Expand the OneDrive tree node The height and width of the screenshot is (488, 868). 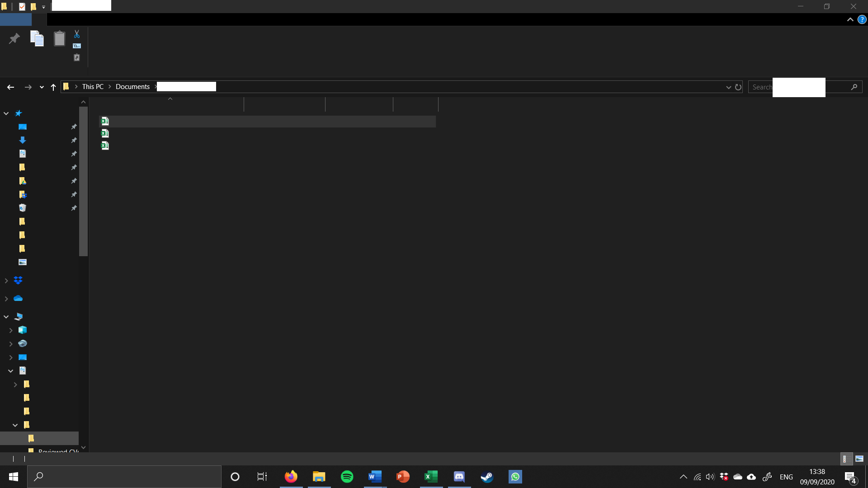6,299
